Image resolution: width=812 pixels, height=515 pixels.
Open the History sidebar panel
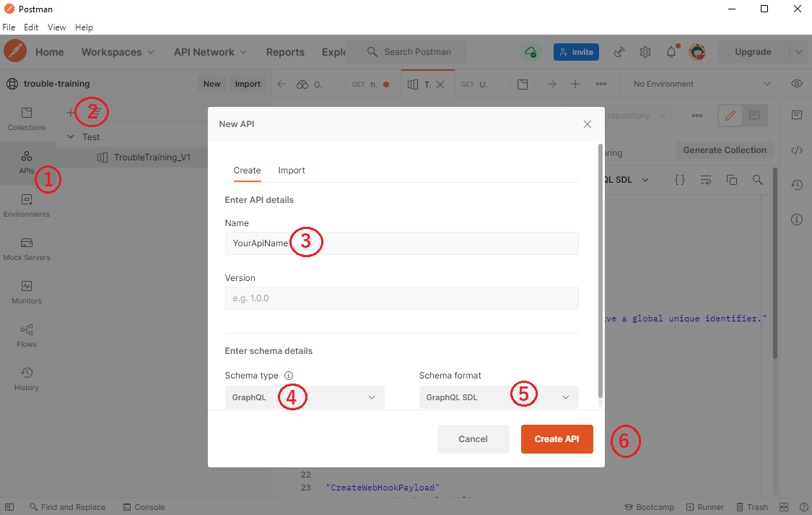tap(26, 378)
